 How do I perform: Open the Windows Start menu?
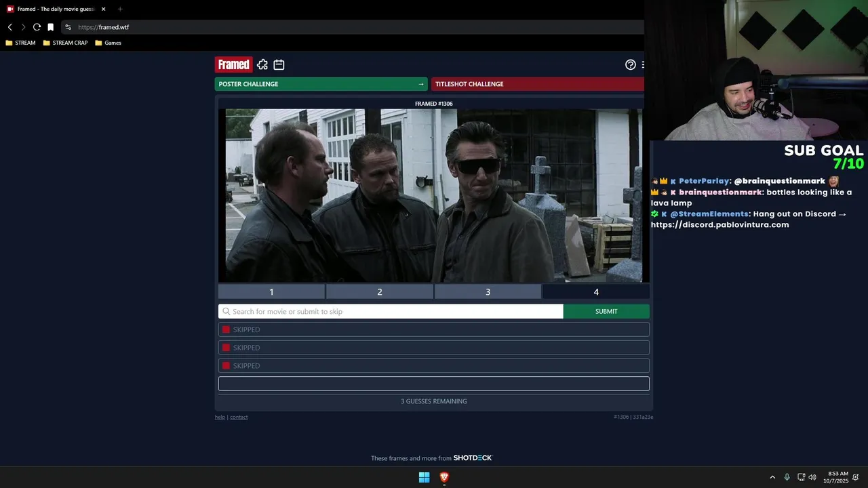coord(424,477)
